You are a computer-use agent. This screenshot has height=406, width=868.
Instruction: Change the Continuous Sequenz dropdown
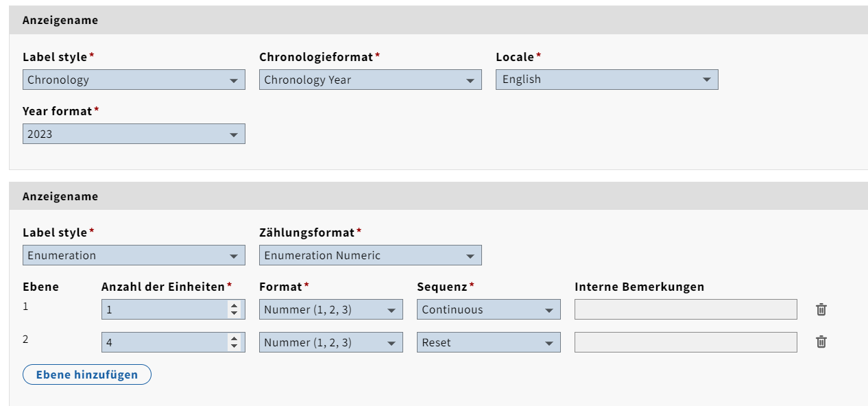point(488,309)
